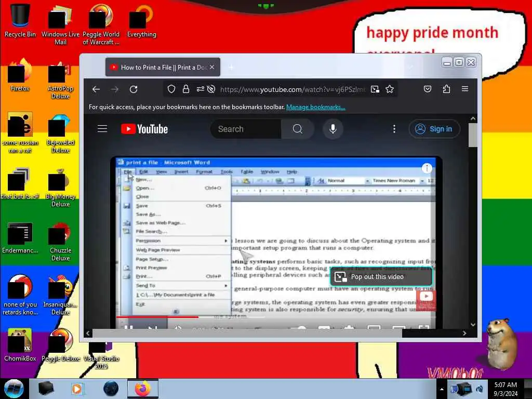Image resolution: width=532 pixels, height=399 pixels.
Task: Select the Everything desktop shortcut
Action: (141, 21)
